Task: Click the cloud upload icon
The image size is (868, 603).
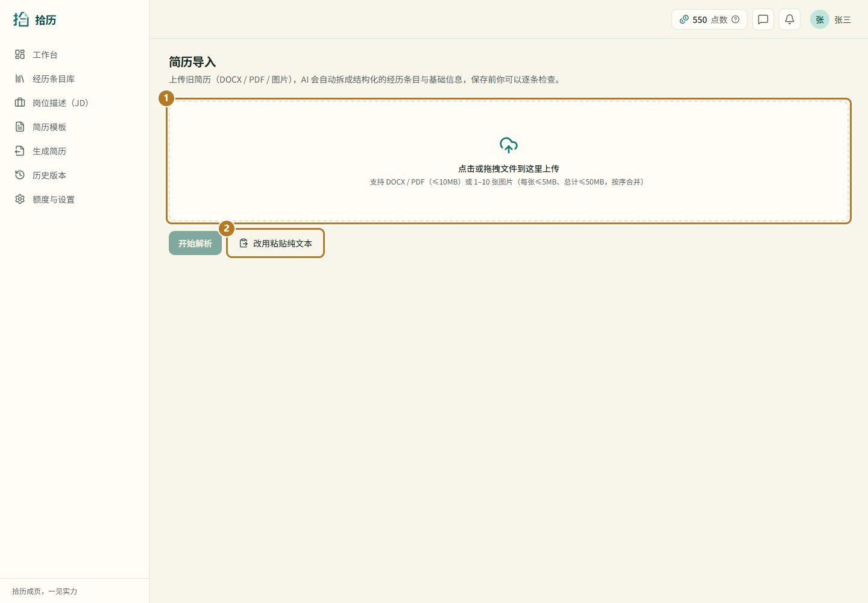Action: pos(509,145)
